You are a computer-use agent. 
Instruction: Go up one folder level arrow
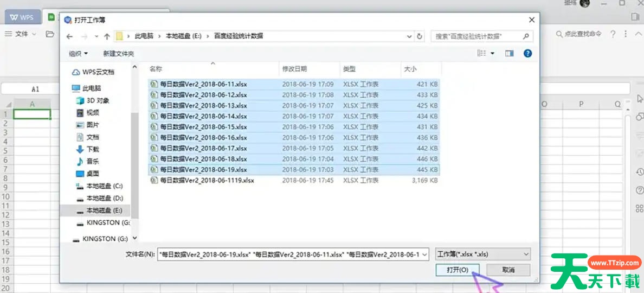[107, 36]
